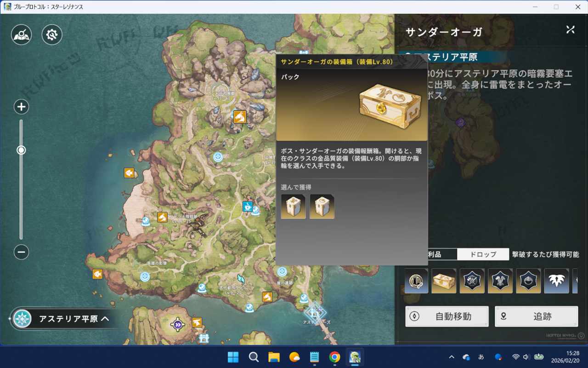
Task: Select first reward option under 選んで獲得
Action: [293, 207]
